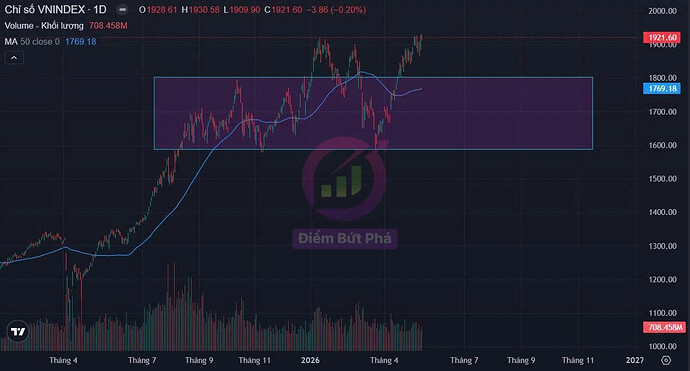This screenshot has width=690, height=371.
Task: Click the 1400.00 price axis label
Action: click(662, 212)
